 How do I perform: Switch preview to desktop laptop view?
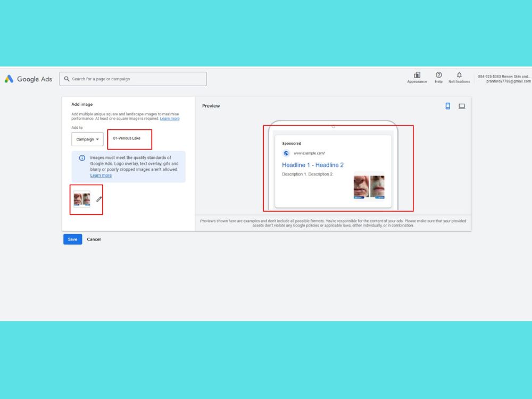click(x=462, y=106)
